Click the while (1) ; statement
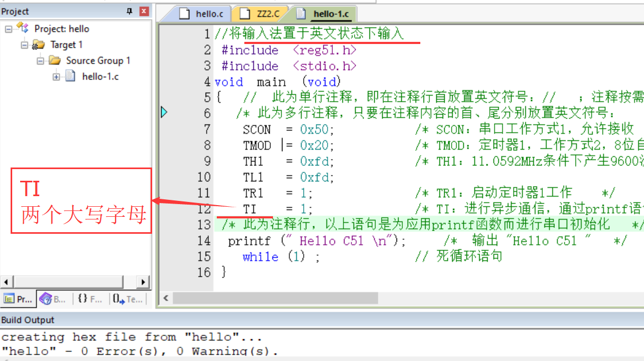 (x=281, y=257)
